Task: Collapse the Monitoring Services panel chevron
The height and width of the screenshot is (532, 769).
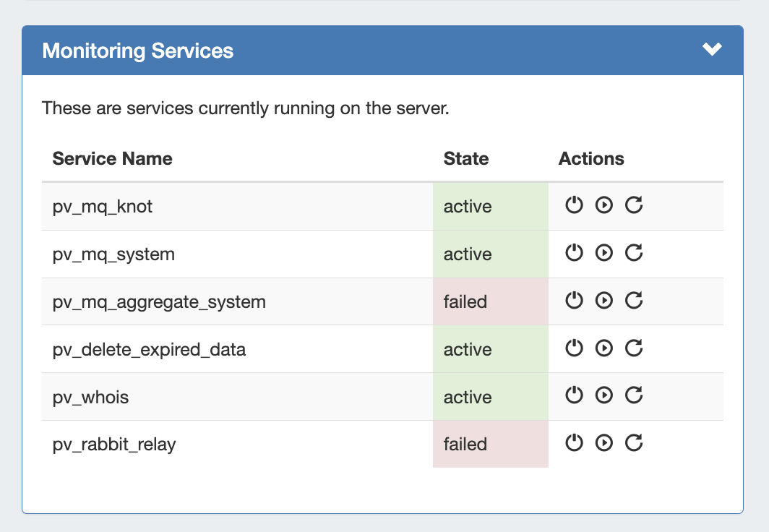Action: 712,49
